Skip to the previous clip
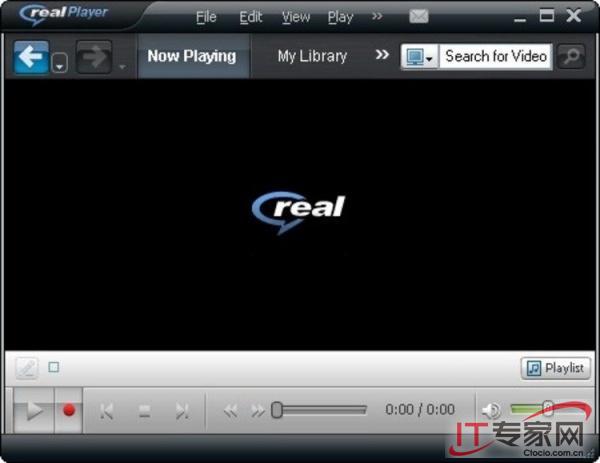The image size is (600, 463). click(107, 411)
